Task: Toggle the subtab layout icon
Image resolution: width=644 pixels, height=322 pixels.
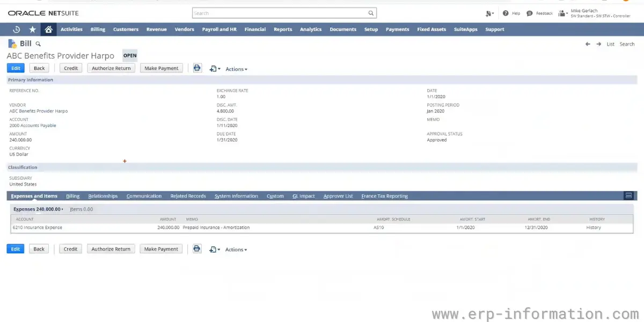Action: [629, 196]
